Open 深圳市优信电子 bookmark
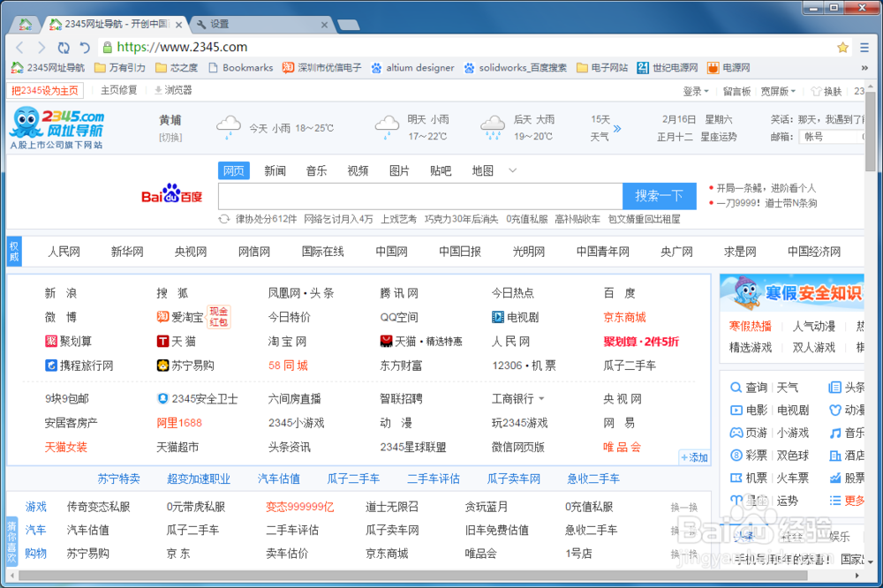This screenshot has width=883, height=588. coord(322,68)
